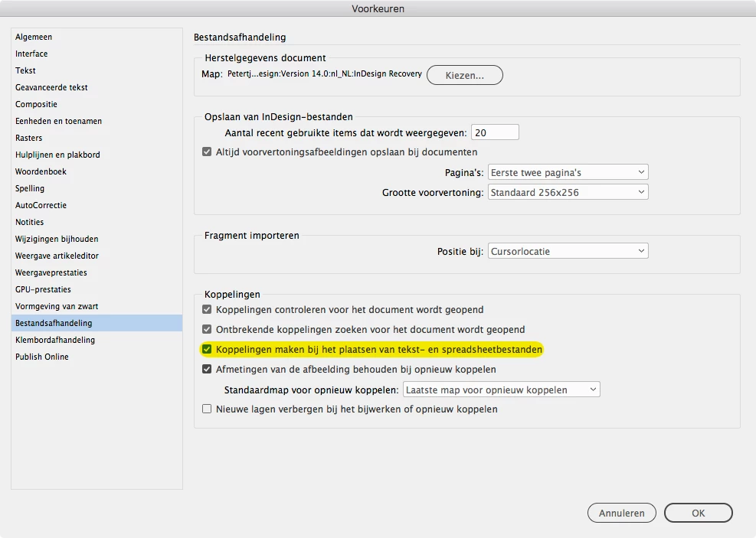This screenshot has width=756, height=538.
Task: Click the Bestandsafhandeling panel heading
Action: click(240, 37)
